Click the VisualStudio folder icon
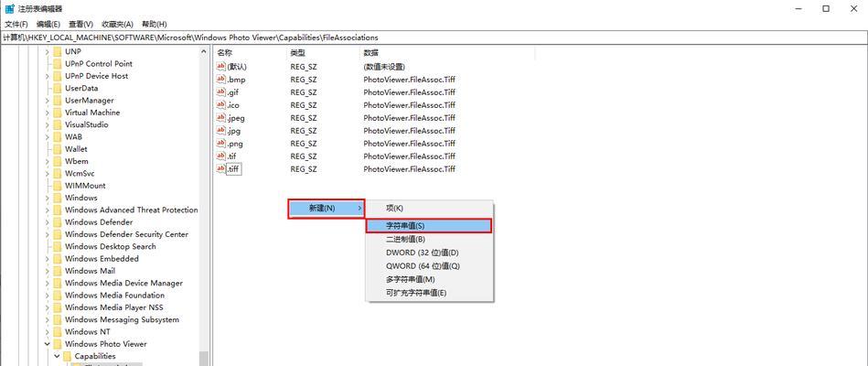Viewport: 868px width, 366px height. (57, 124)
